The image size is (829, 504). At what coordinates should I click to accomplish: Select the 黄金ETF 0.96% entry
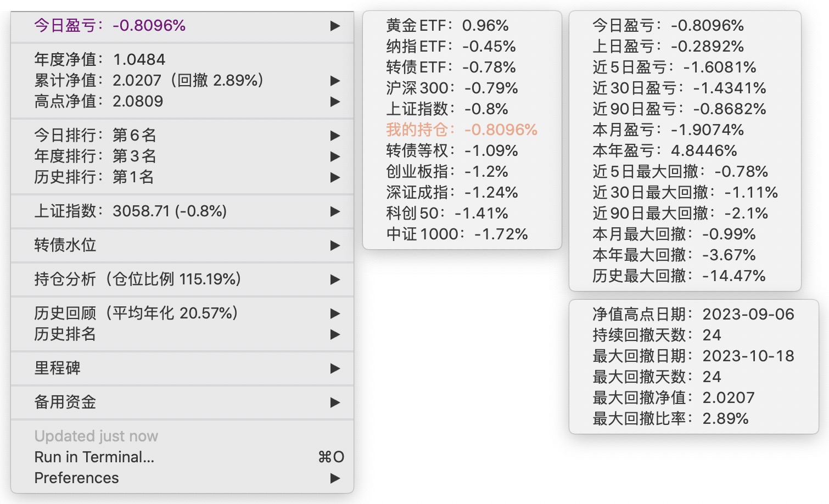coord(447,25)
